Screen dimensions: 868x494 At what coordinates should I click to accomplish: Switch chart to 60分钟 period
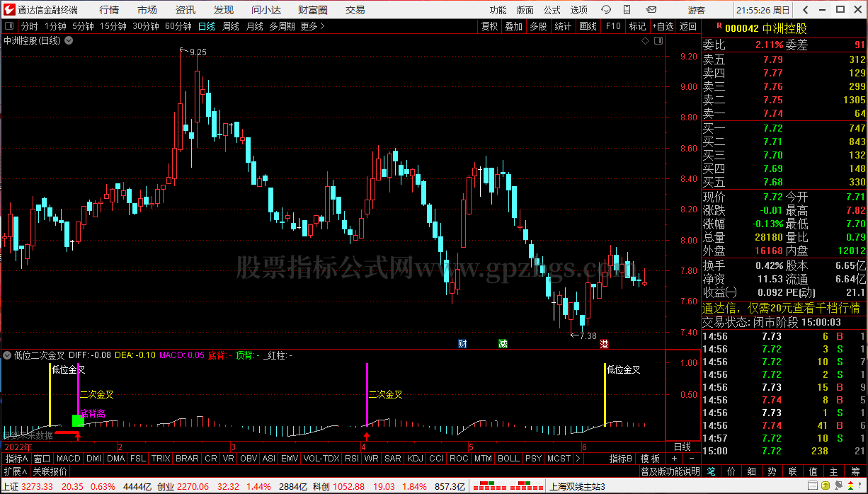pyautogui.click(x=178, y=26)
